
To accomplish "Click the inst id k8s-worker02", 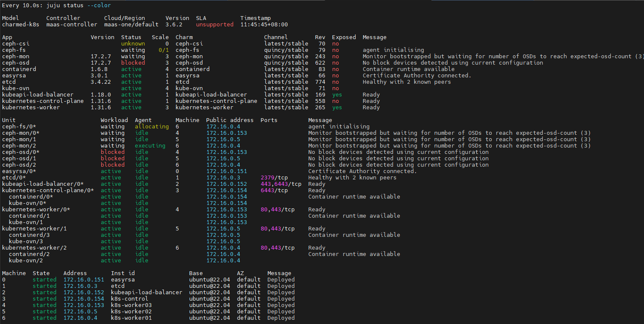I will [131, 311].
